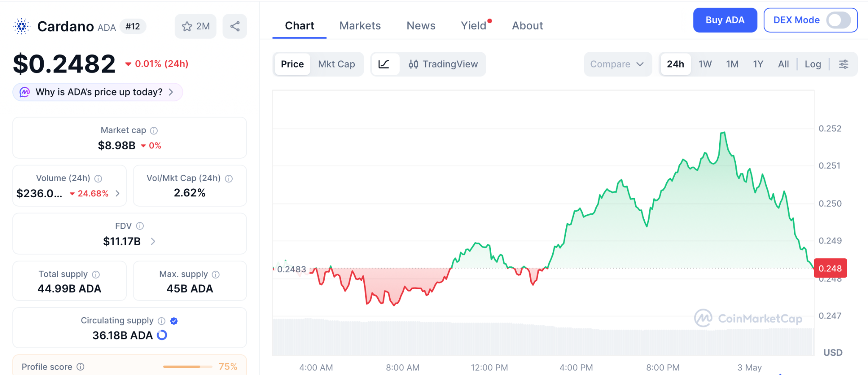Toggle Log scale on the chart
Image resolution: width=868 pixels, height=375 pixels.
[812, 64]
